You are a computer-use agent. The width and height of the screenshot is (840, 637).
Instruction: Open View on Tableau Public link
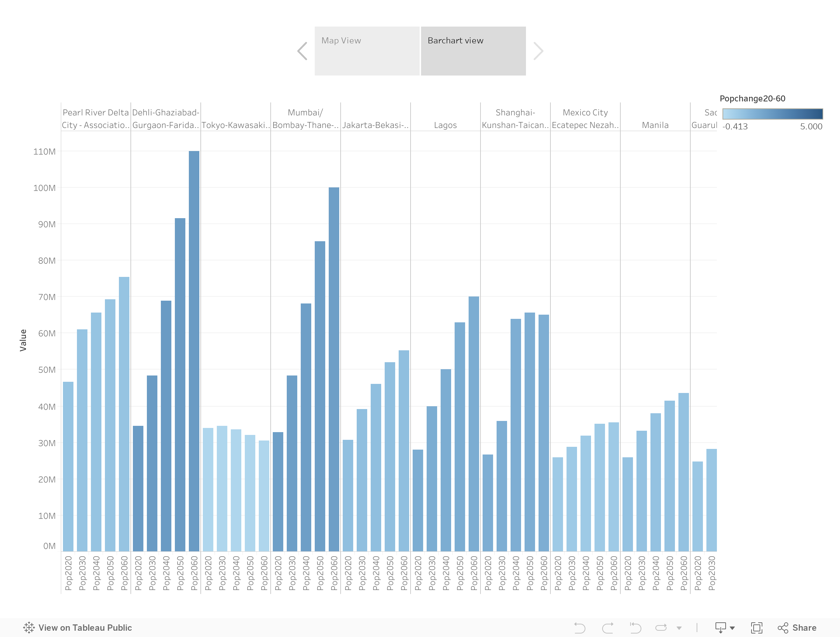tap(78, 628)
